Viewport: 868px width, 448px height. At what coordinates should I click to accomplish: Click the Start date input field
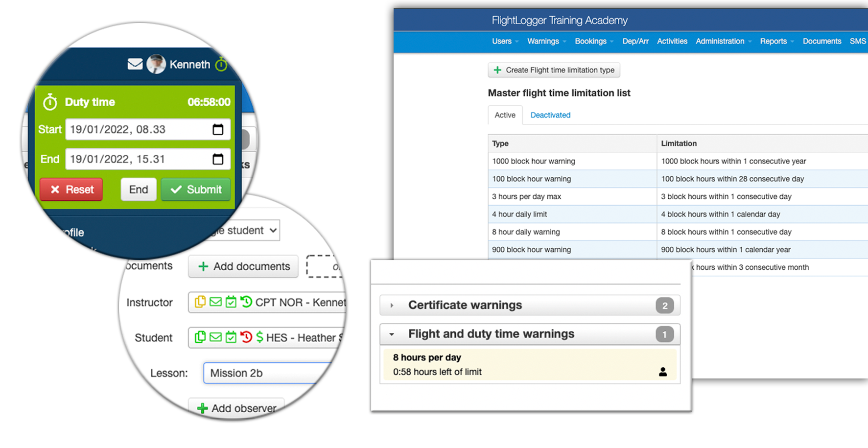tap(148, 129)
